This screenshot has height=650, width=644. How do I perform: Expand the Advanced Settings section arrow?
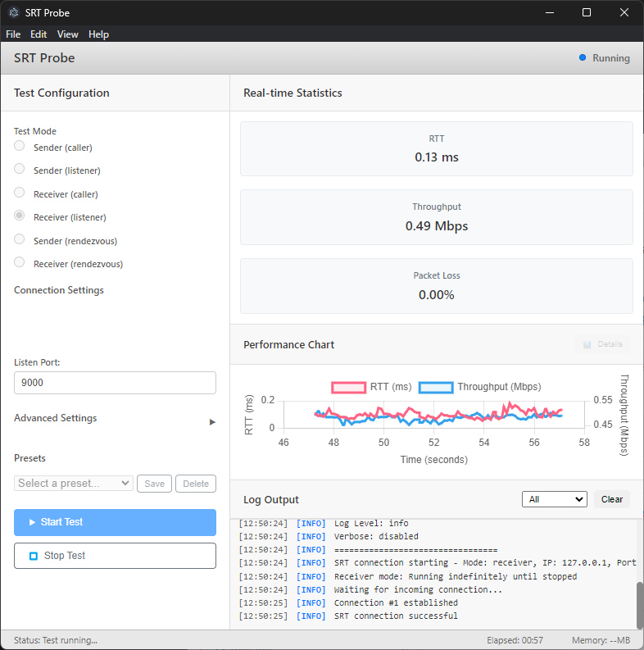212,422
